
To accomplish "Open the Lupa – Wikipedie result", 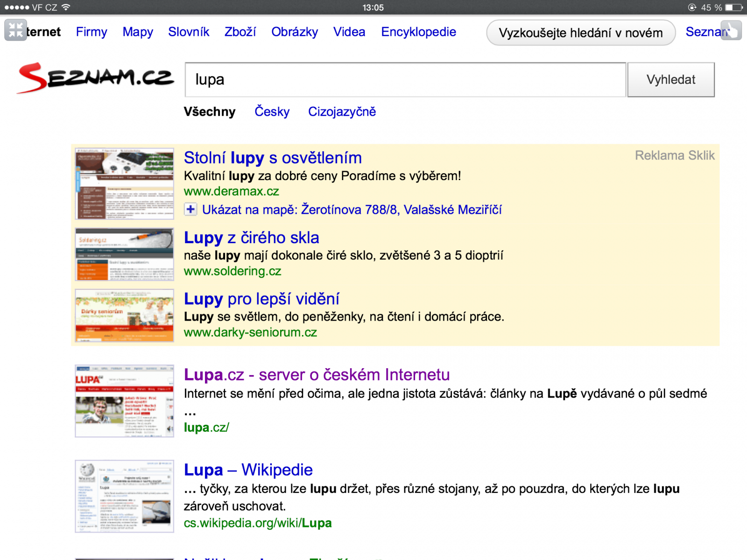I will click(248, 470).
